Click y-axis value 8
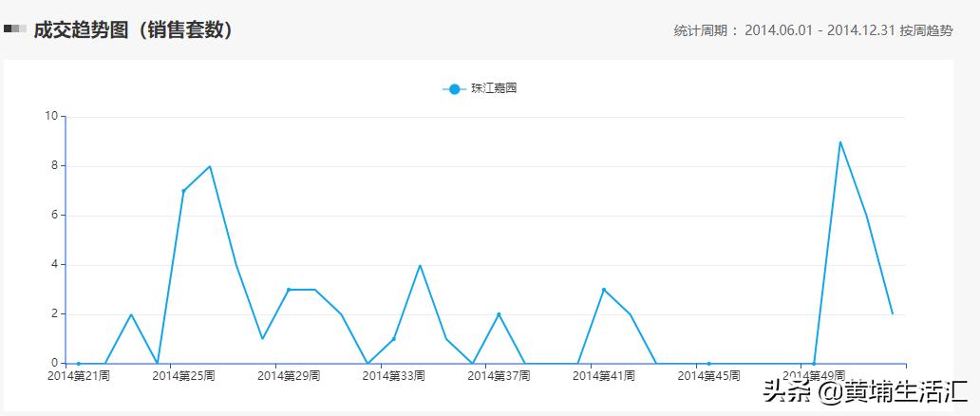Viewport: 980px width, 416px height. (x=54, y=166)
